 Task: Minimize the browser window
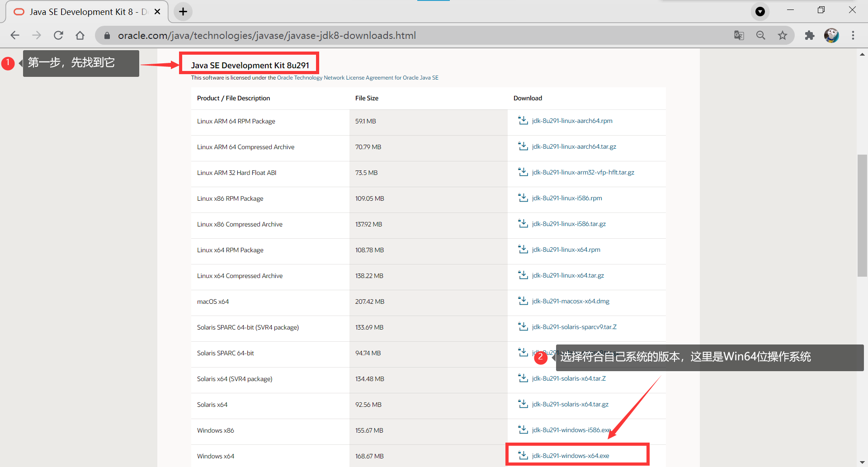coord(790,10)
